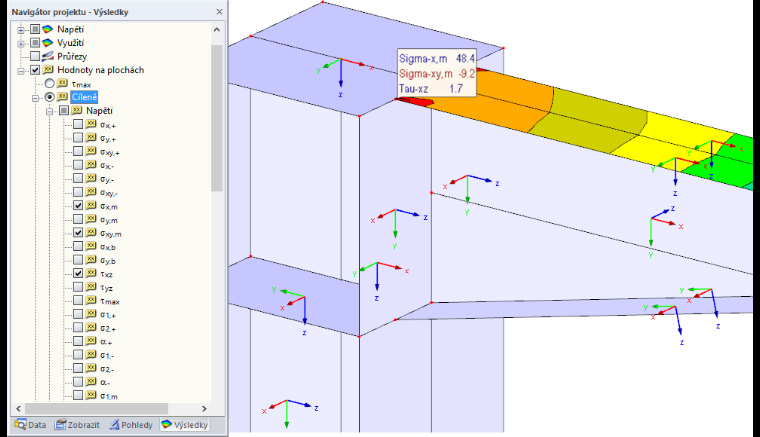Click the icon beside Cílené option

pyautogui.click(x=62, y=97)
